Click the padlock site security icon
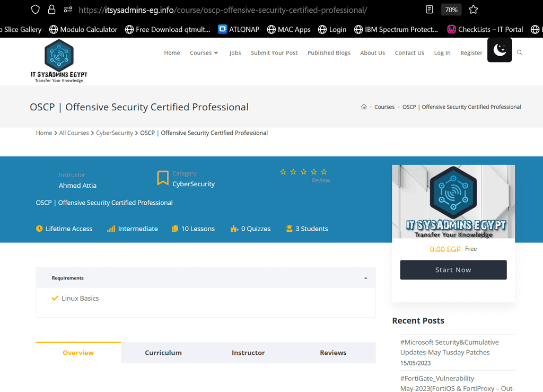Viewport: 543px width, 392px height. coord(51,10)
